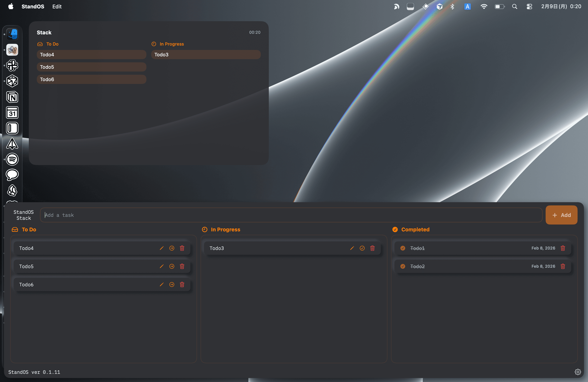Open the StandOS menu

(x=33, y=6)
